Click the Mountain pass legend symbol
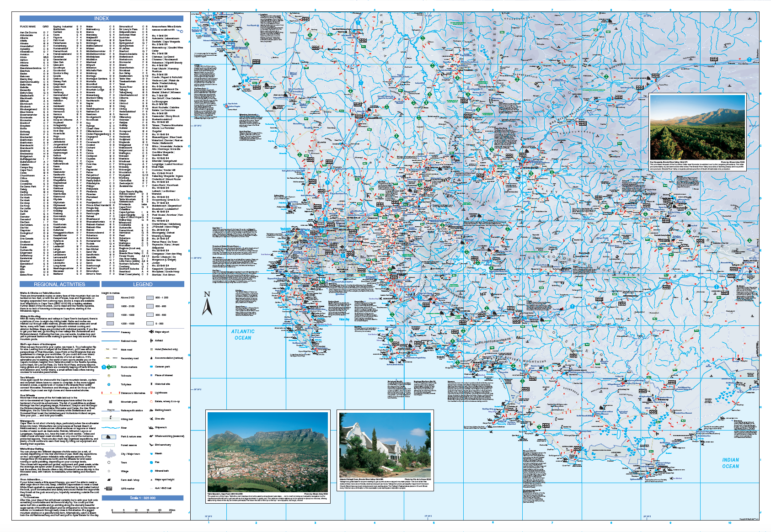The width and height of the screenshot is (771, 532). (x=110, y=402)
